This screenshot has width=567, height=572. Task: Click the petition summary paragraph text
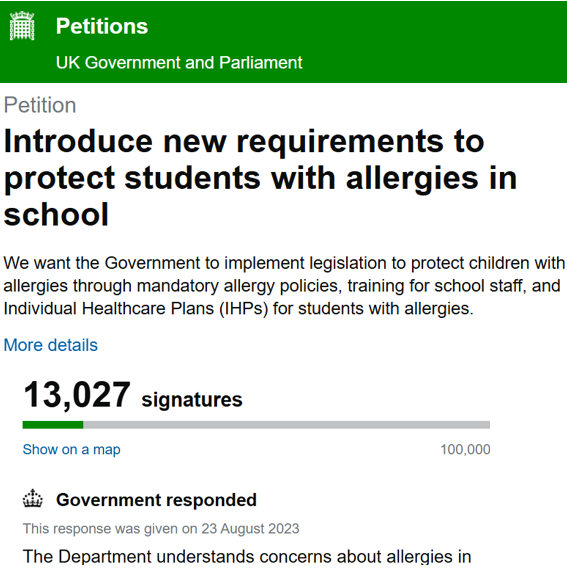[x=284, y=286]
